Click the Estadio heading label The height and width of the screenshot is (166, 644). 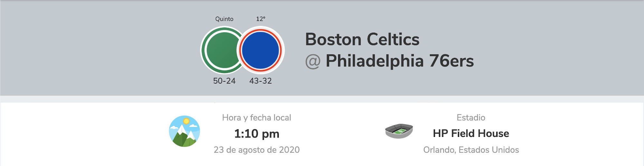[x=471, y=118]
